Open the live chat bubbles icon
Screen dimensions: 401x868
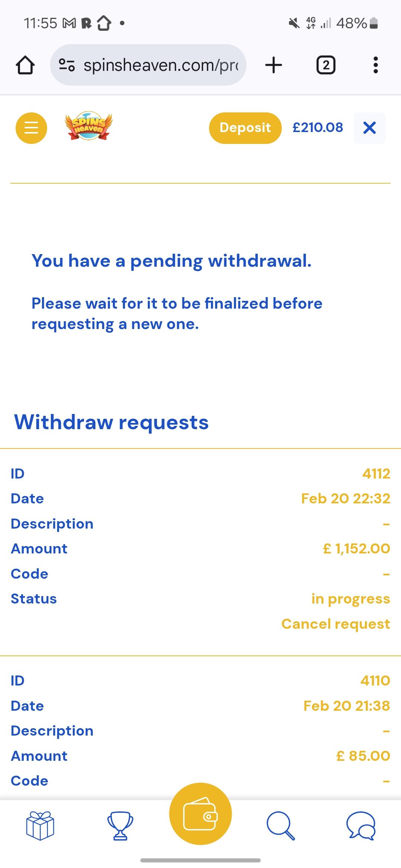pyautogui.click(x=361, y=826)
